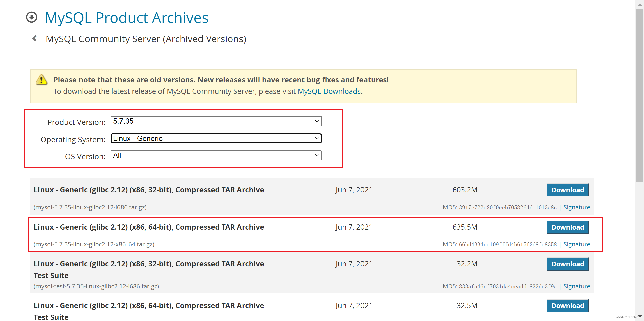Click the circular download icon beside the title
The height and width of the screenshot is (321, 644).
32,17
